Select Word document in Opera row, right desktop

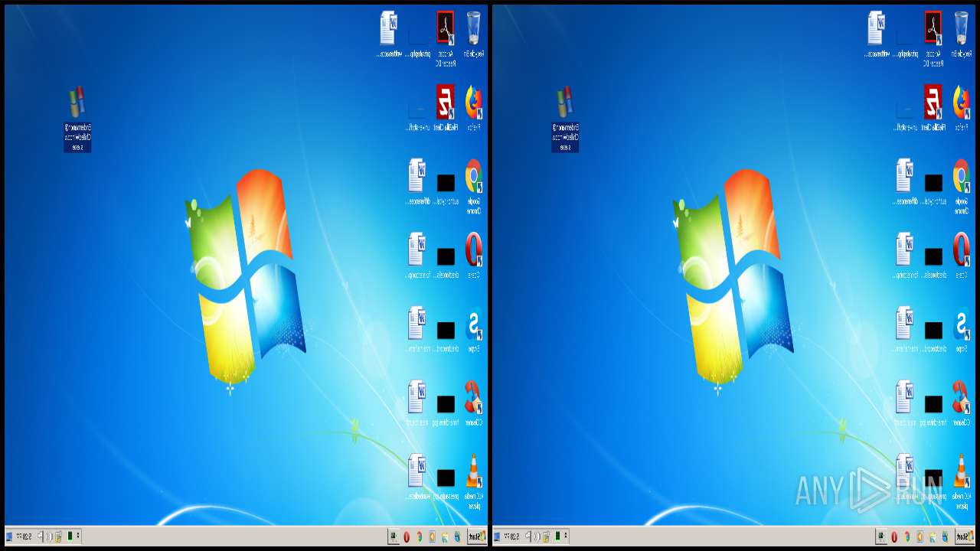point(904,255)
